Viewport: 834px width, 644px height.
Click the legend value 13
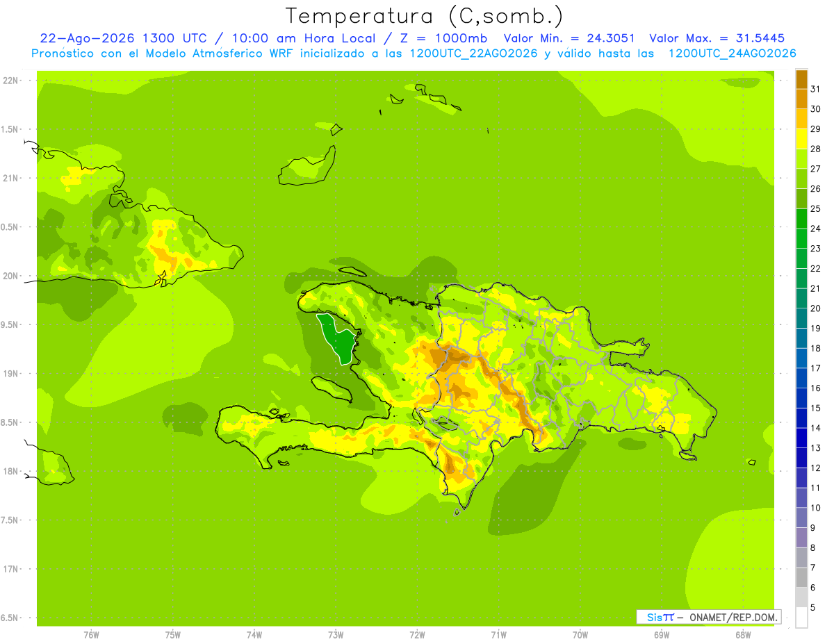(816, 448)
